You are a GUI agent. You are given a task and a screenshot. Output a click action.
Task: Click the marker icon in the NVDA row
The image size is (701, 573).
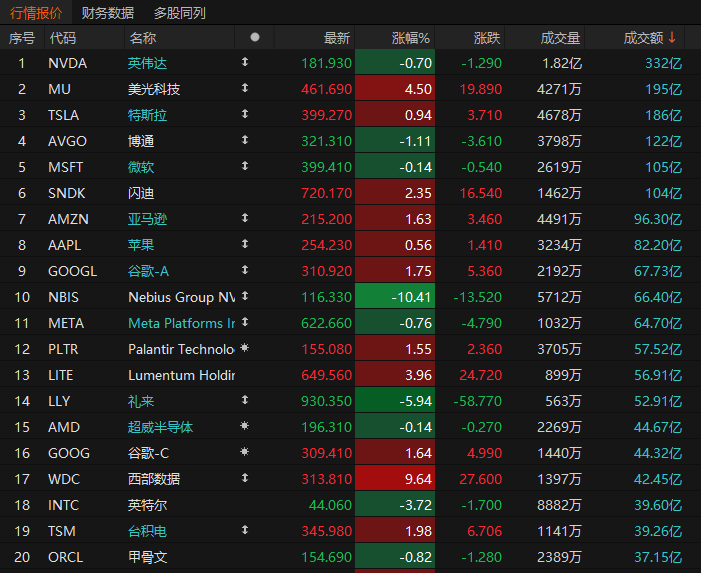245,63
